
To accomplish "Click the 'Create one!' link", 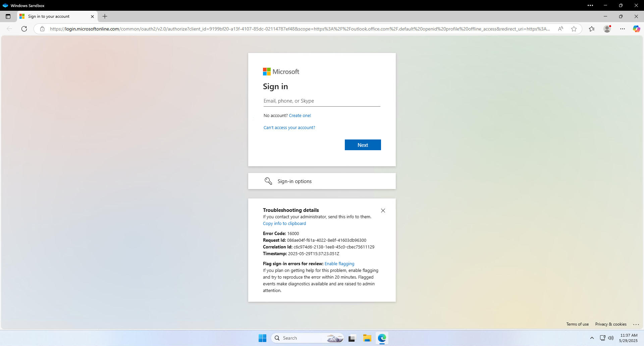I will pos(300,116).
